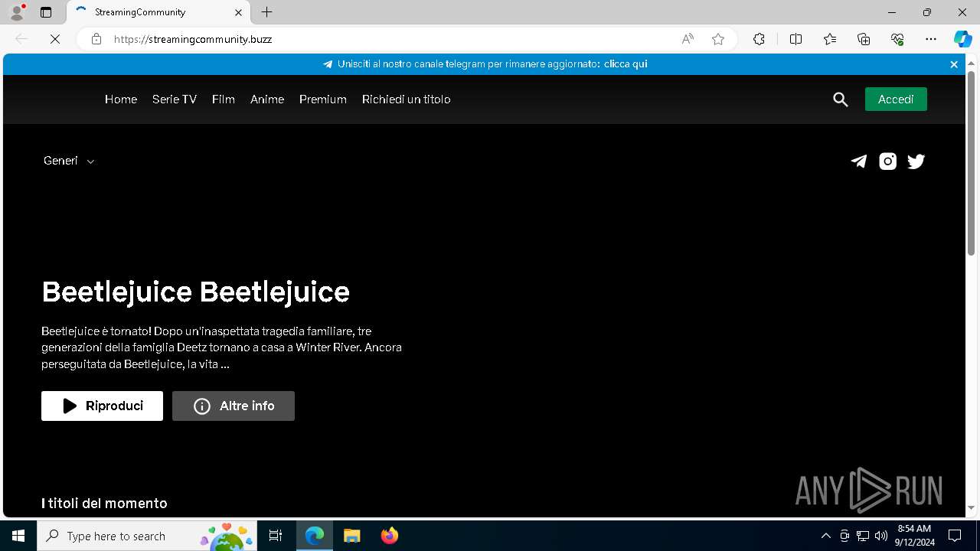Viewport: 980px width, 551px height.
Task: Activate Read aloud icon in address bar
Action: point(688,39)
